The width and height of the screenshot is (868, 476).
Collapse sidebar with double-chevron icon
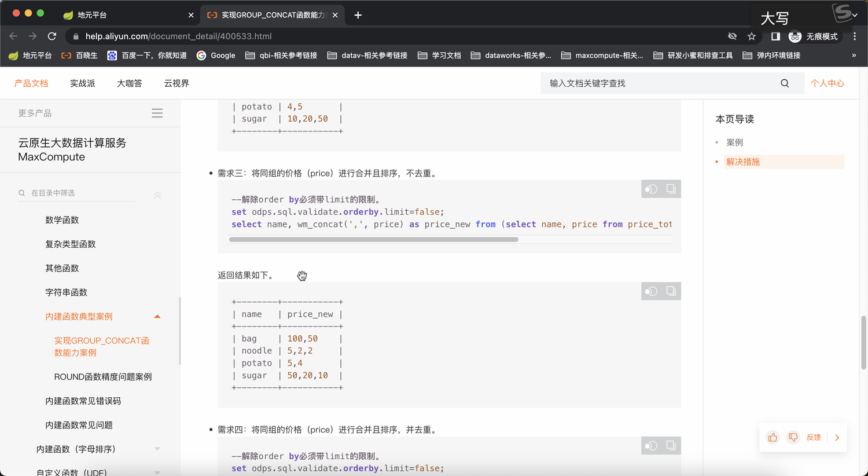[x=157, y=195]
